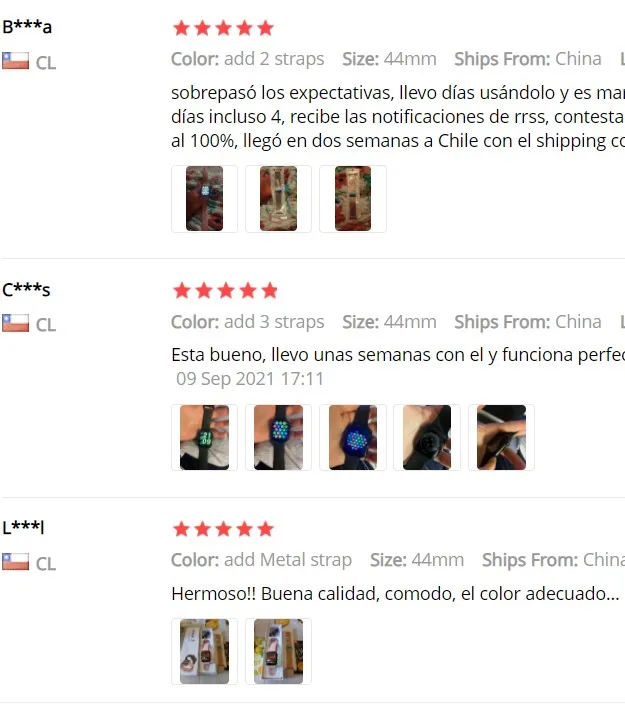Open B***a's first review photo of watch
The width and height of the screenshot is (625, 728).
tap(204, 199)
